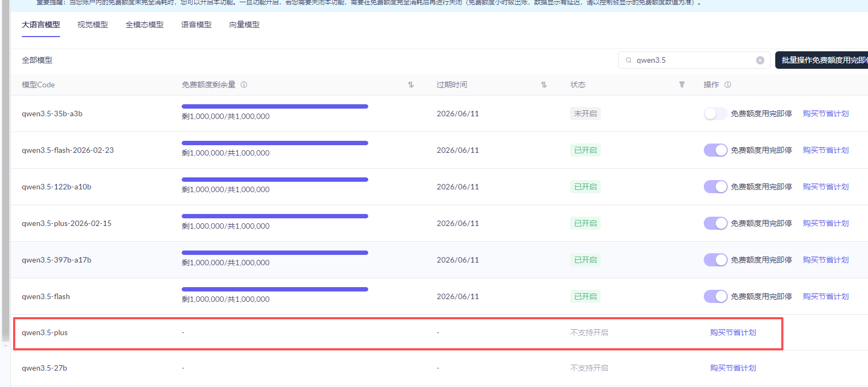Switch to the 视觉模型 tab
Screen dimensions: 868x387
click(93, 25)
